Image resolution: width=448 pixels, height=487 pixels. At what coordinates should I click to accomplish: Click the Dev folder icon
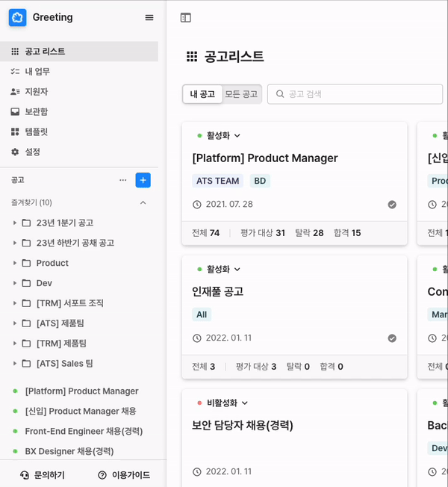pyautogui.click(x=26, y=283)
